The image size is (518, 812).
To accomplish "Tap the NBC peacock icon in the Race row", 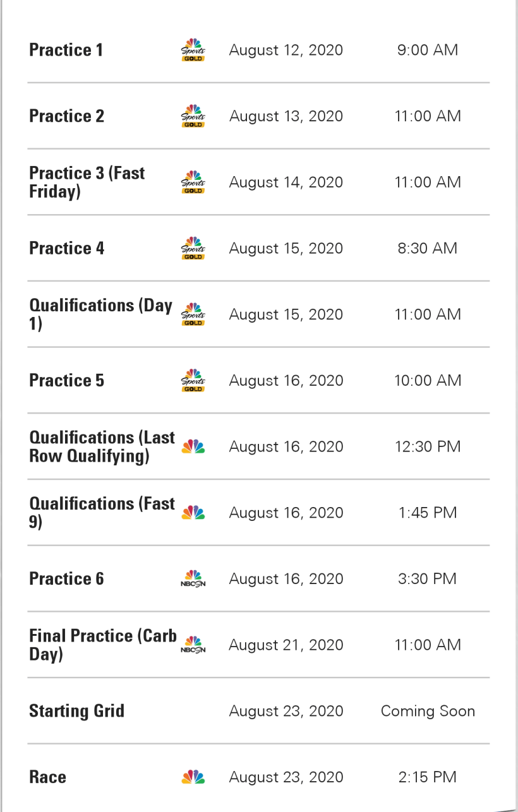I will tap(193, 777).
